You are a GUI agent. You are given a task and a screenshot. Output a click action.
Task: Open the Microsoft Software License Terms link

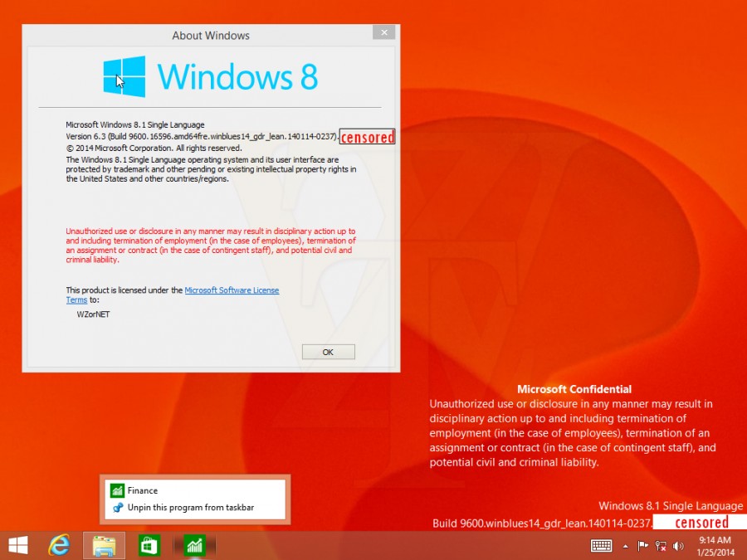[232, 290]
